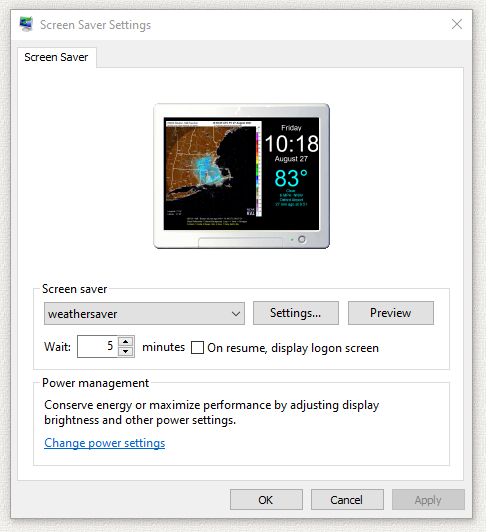Open the Change power settings link
This screenshot has height=532, width=486.
[x=105, y=443]
